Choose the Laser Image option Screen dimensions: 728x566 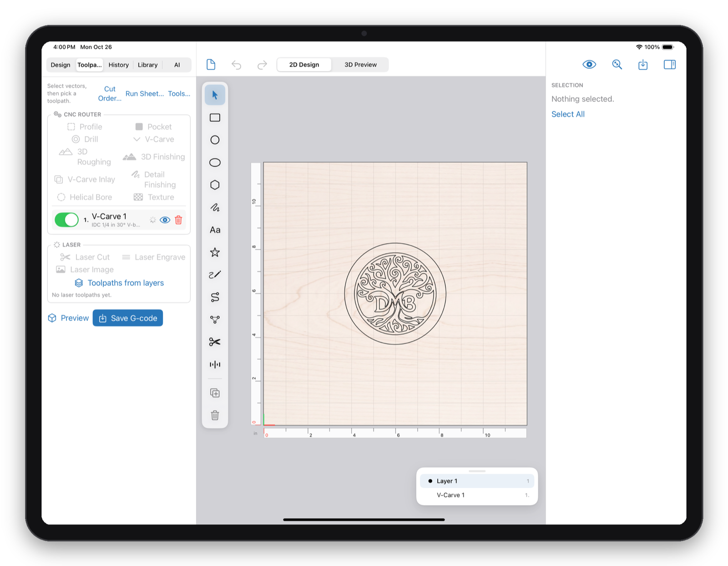tap(85, 270)
